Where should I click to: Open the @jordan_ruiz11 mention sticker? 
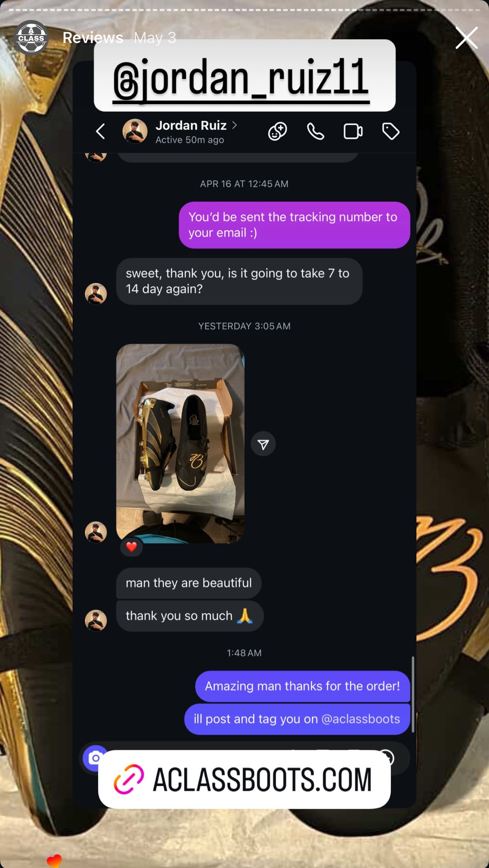pyautogui.click(x=245, y=75)
